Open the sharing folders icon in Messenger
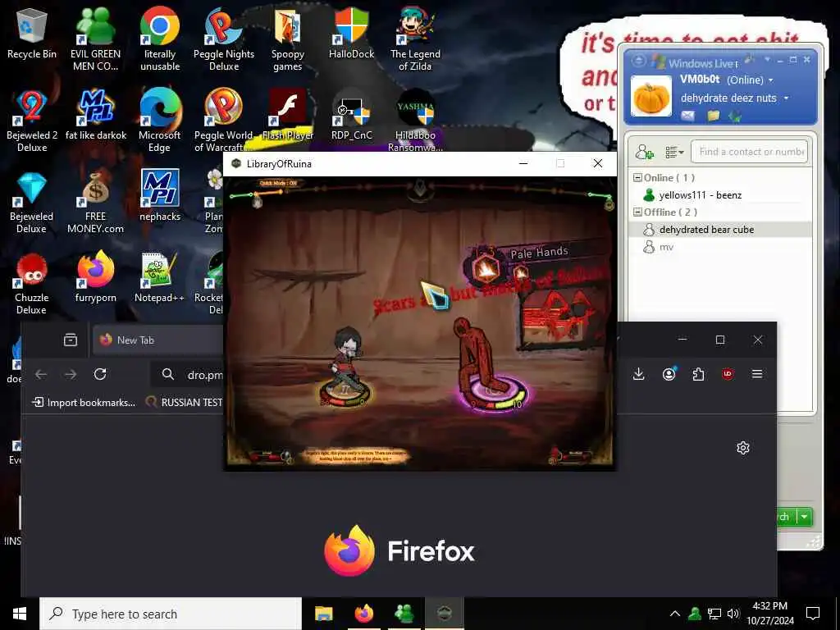The height and width of the screenshot is (630, 840). pos(713,116)
